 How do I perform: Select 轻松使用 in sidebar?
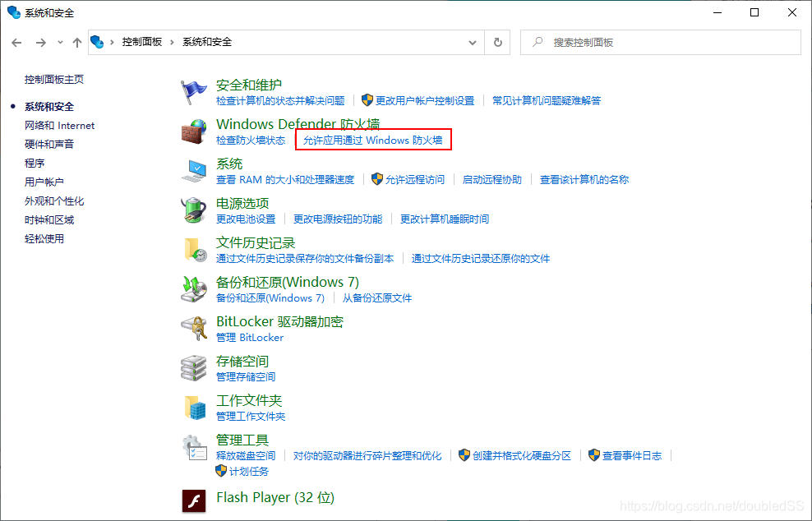tap(44, 239)
